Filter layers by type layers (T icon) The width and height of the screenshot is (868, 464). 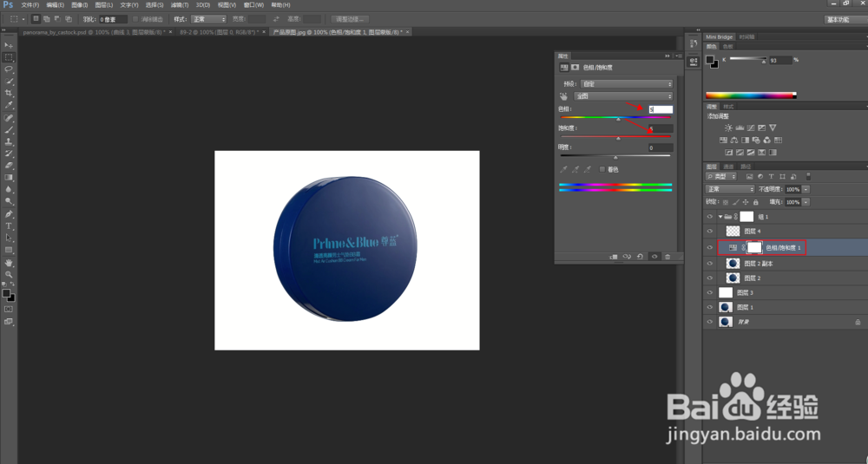click(x=771, y=176)
